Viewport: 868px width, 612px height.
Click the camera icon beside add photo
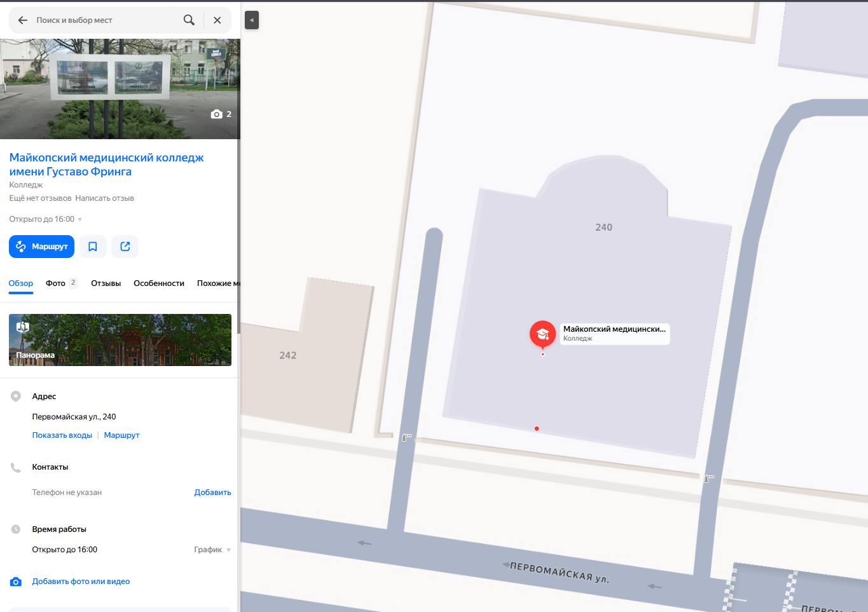pyautogui.click(x=16, y=581)
